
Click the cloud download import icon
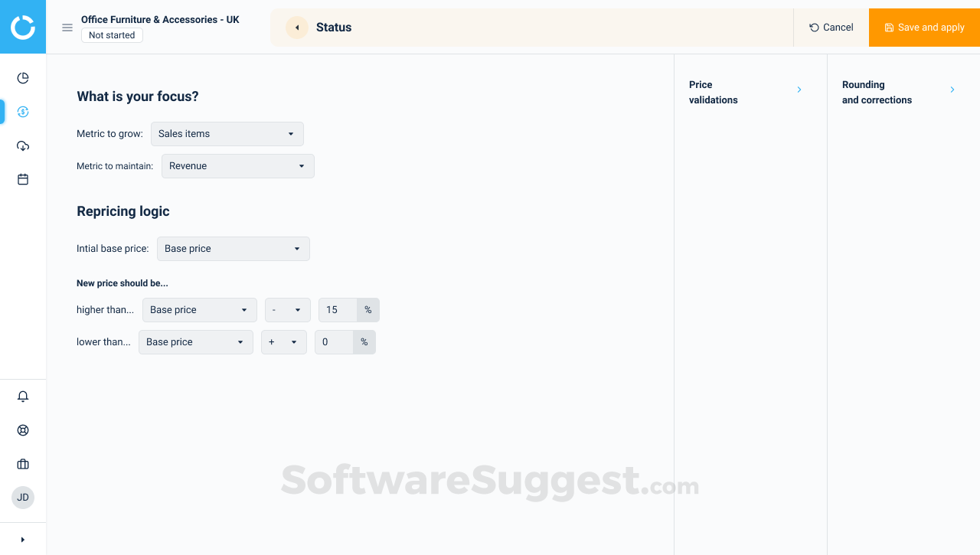23,145
